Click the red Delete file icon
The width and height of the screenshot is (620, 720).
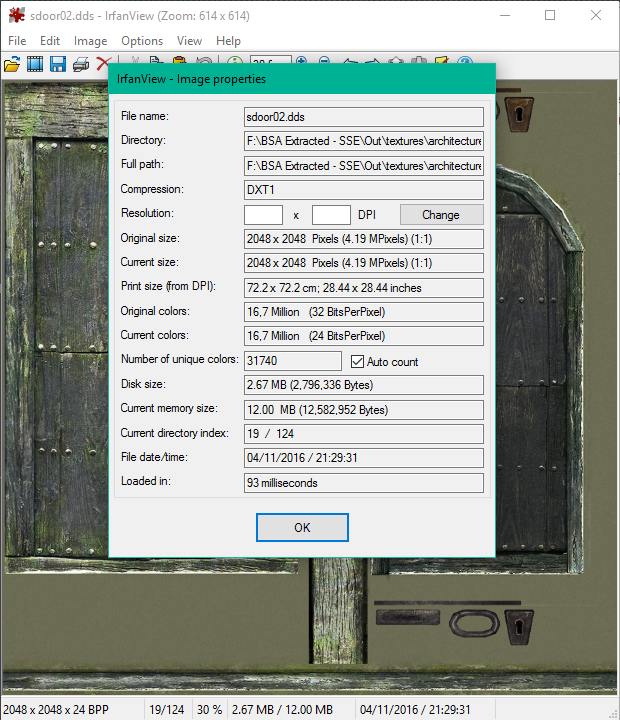coord(101,64)
